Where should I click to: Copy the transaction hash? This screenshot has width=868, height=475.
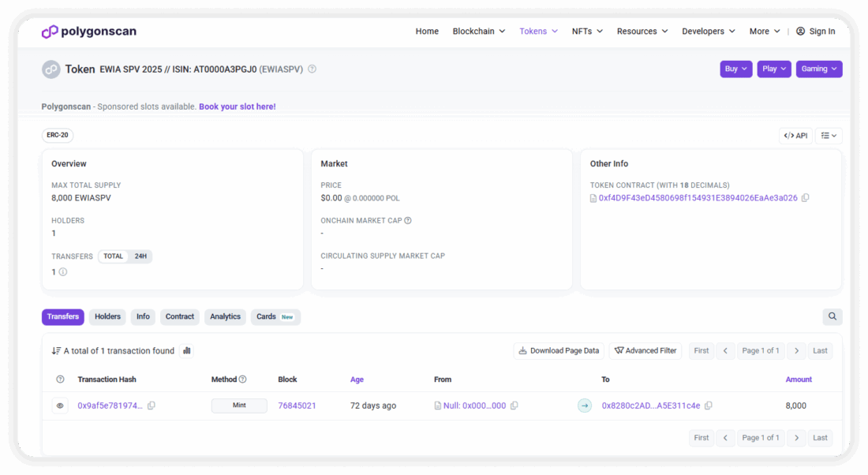pos(152,406)
